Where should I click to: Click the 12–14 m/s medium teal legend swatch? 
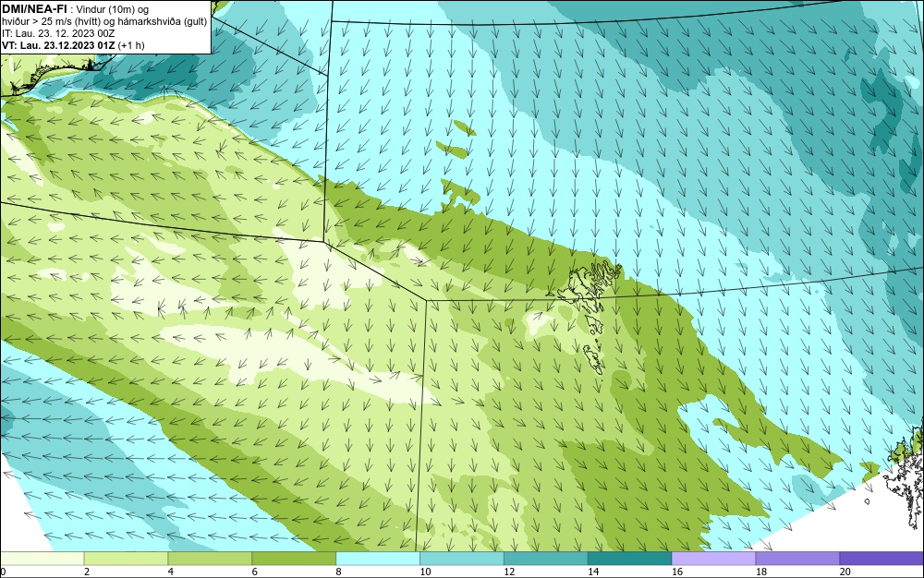tap(546, 559)
